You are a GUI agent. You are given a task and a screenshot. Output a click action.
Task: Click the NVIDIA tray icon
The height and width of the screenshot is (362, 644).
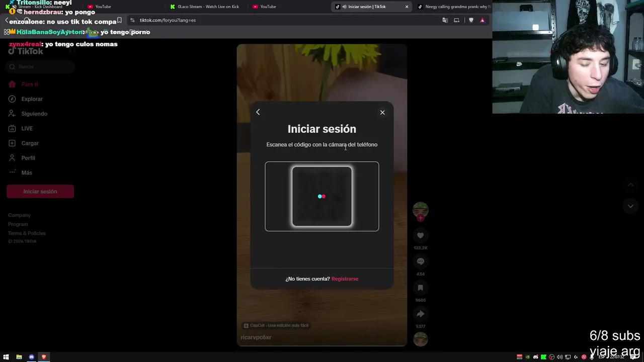528,357
